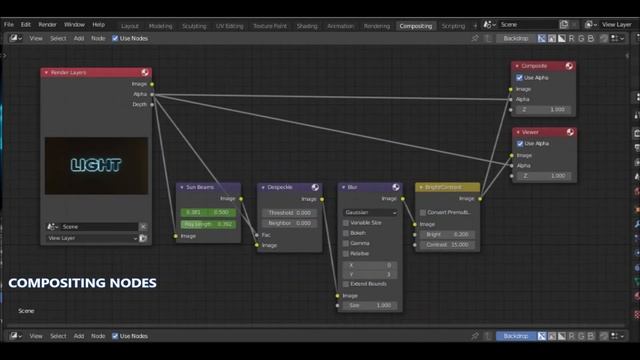The image size is (640, 360).
Task: Click the pin icon left of grey Backdrop
Action: (x=475, y=38)
